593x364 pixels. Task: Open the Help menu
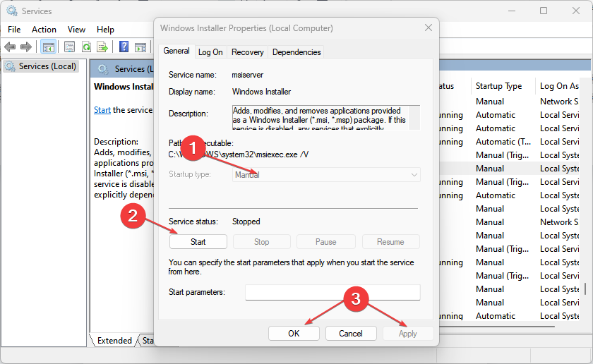click(105, 30)
